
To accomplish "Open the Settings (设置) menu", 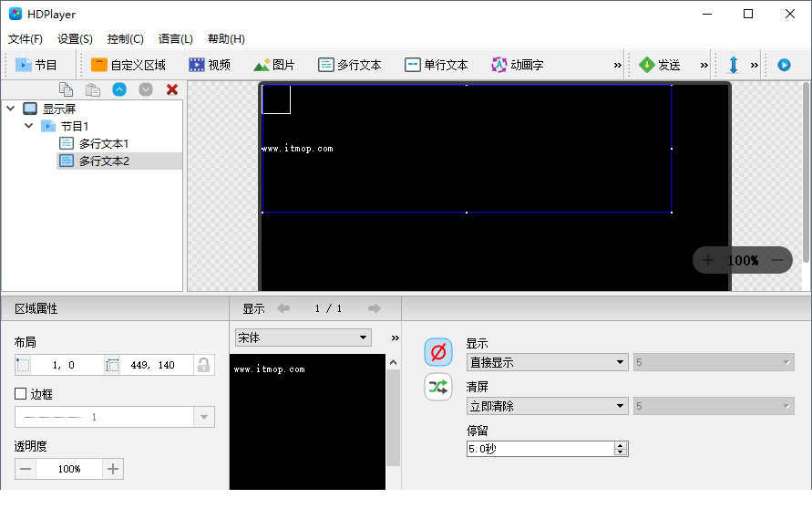I will click(x=75, y=39).
